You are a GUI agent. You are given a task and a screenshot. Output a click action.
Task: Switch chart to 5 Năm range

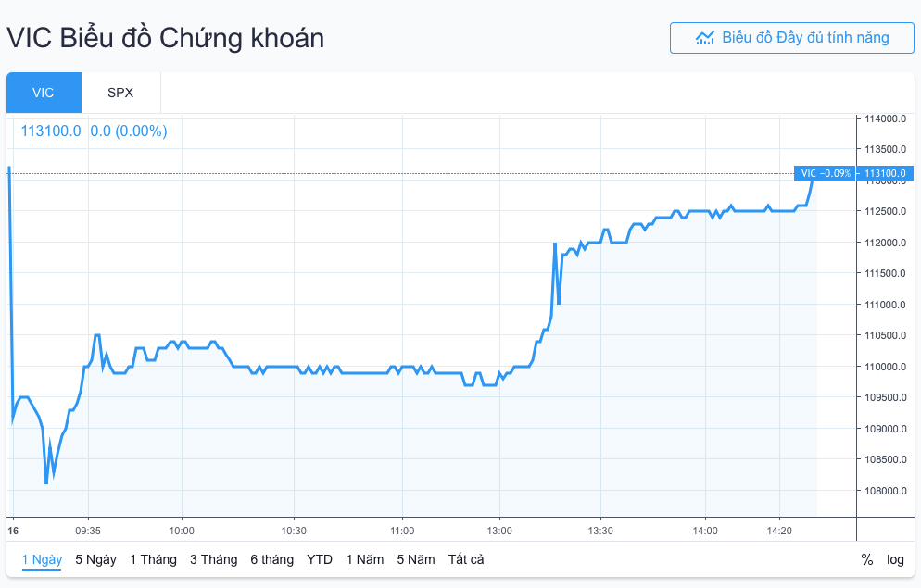[415, 559]
